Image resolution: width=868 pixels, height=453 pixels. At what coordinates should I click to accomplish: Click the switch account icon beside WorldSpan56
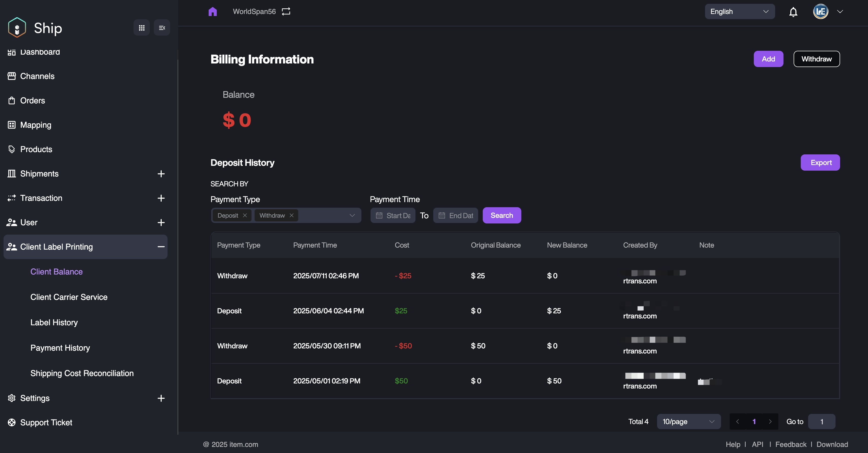click(x=286, y=11)
